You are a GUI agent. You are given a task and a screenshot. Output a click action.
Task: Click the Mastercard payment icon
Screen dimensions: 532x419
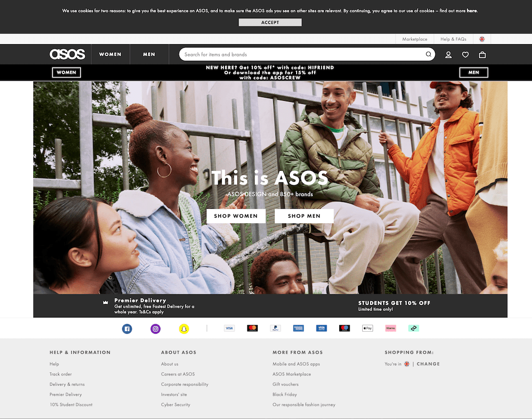tap(252, 328)
